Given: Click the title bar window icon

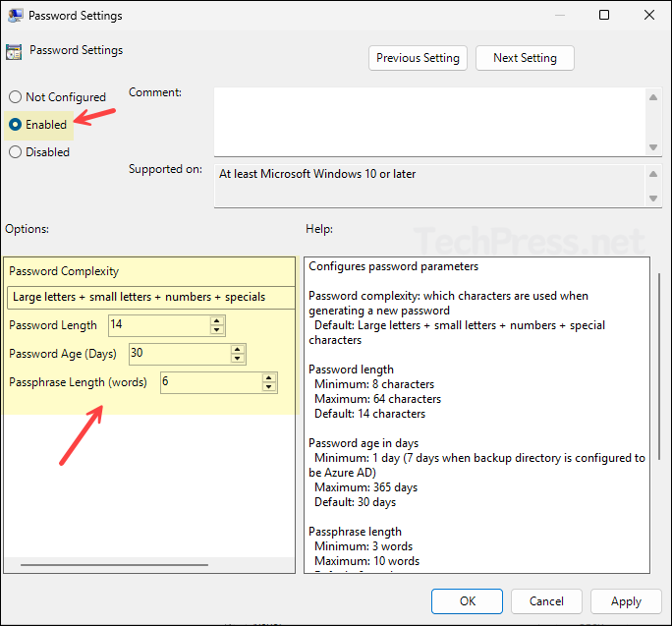Looking at the screenshot, I should pos(16,16).
